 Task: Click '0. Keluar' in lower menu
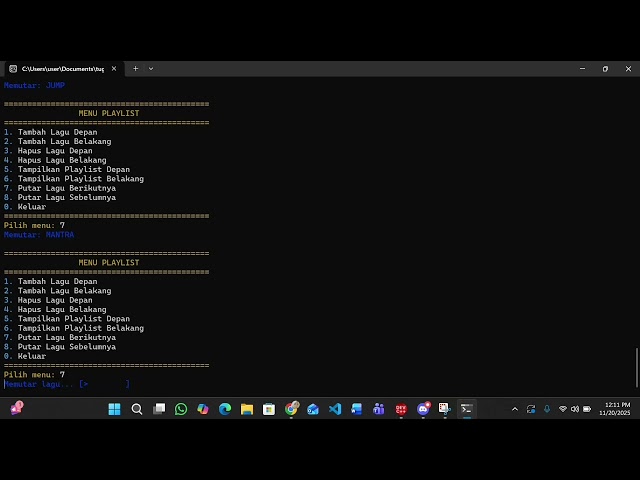click(25, 356)
